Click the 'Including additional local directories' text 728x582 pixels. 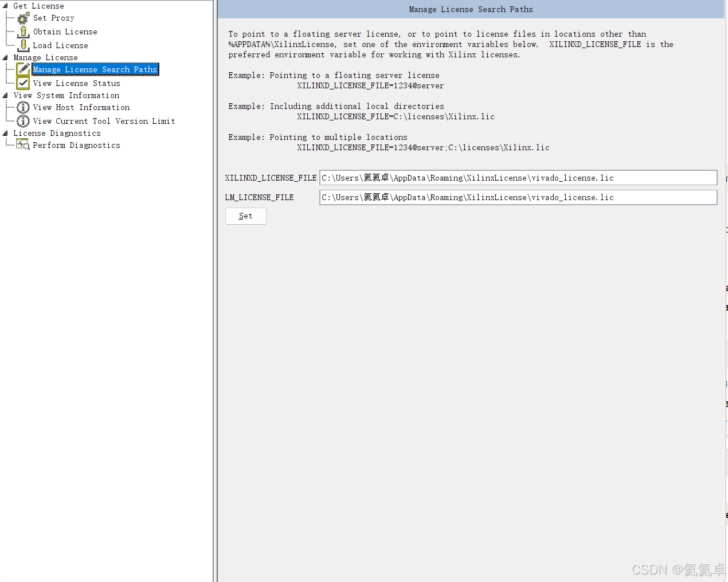357,107
